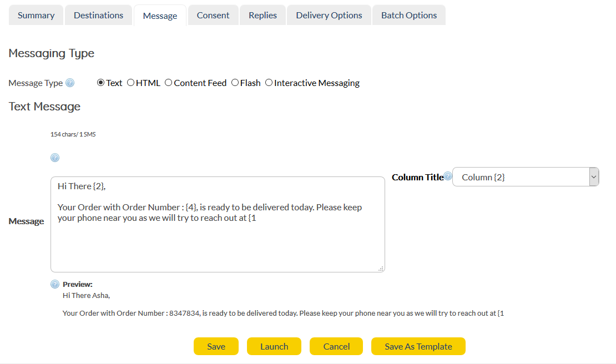Choose HTML message type
Image resolution: width=616 pixels, height=364 pixels.
(x=130, y=83)
